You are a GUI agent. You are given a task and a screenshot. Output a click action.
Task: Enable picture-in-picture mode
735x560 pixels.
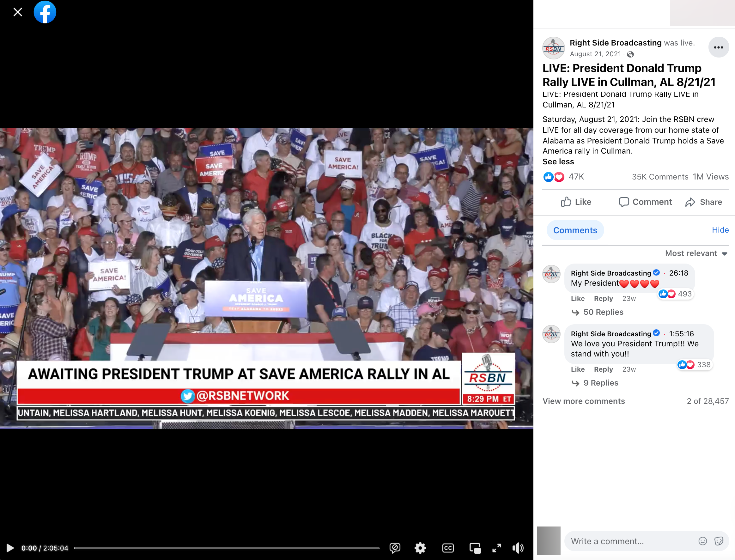[x=475, y=548]
